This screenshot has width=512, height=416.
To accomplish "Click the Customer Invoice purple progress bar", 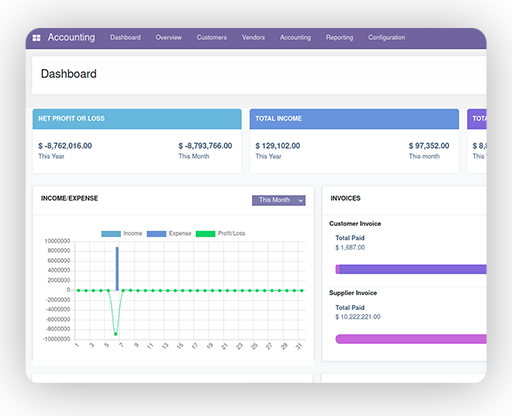I will click(411, 269).
